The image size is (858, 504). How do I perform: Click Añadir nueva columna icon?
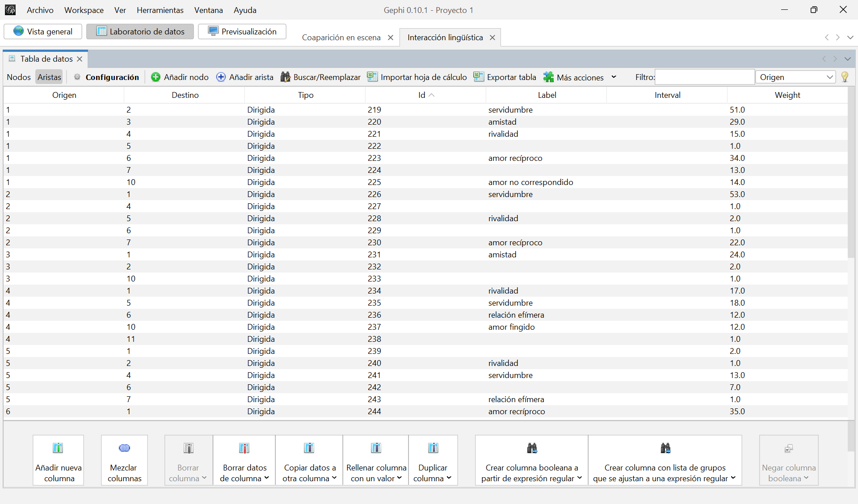point(58,448)
